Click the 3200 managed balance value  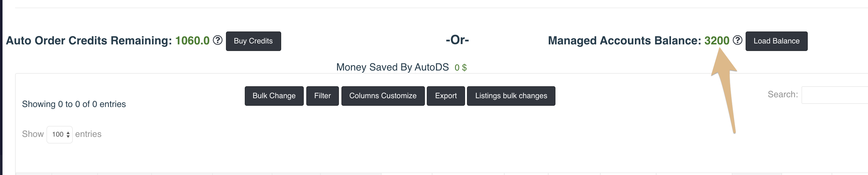tap(716, 41)
